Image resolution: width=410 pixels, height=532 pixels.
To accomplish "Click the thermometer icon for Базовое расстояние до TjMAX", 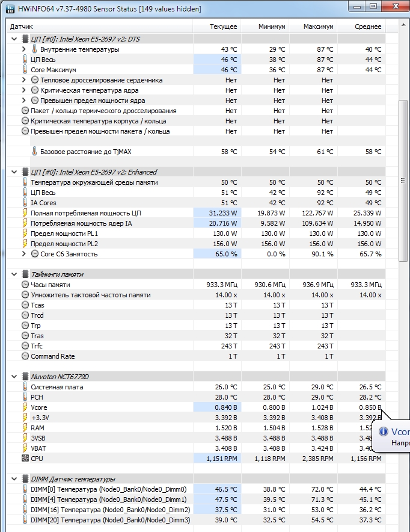I will [x=34, y=151].
